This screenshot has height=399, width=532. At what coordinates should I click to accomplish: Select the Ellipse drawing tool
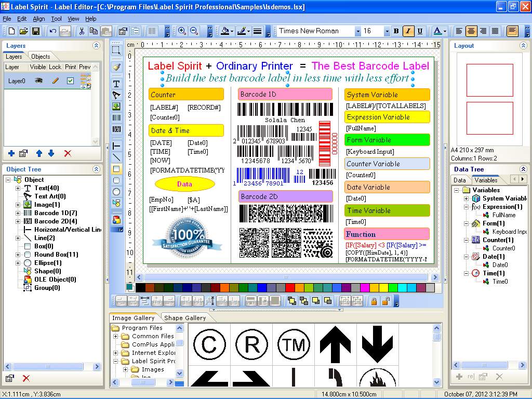pyautogui.click(x=116, y=193)
